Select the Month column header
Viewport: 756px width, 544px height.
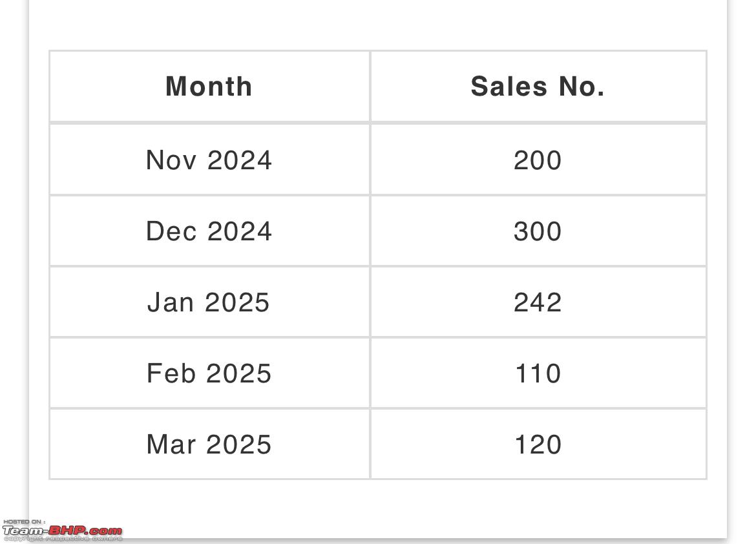(x=209, y=87)
